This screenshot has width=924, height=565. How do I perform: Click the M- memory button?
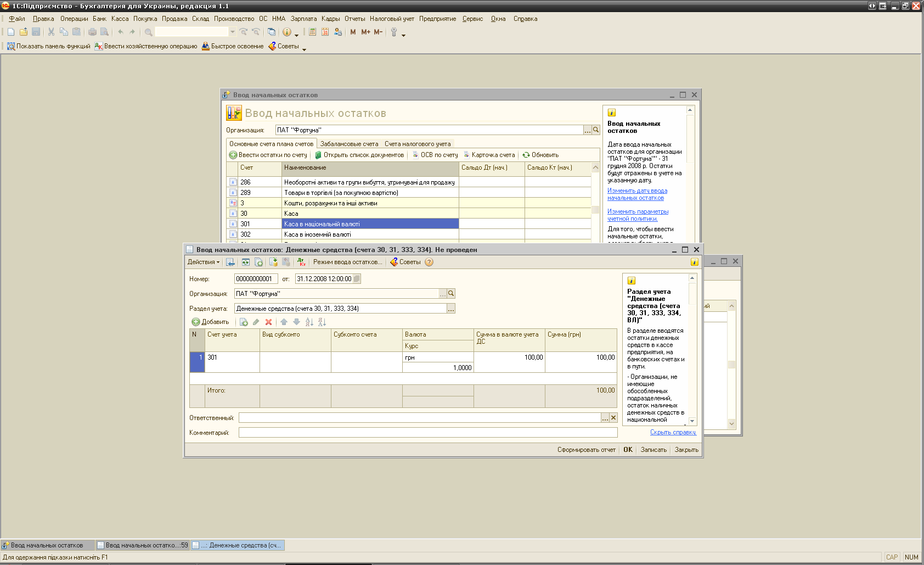(378, 32)
